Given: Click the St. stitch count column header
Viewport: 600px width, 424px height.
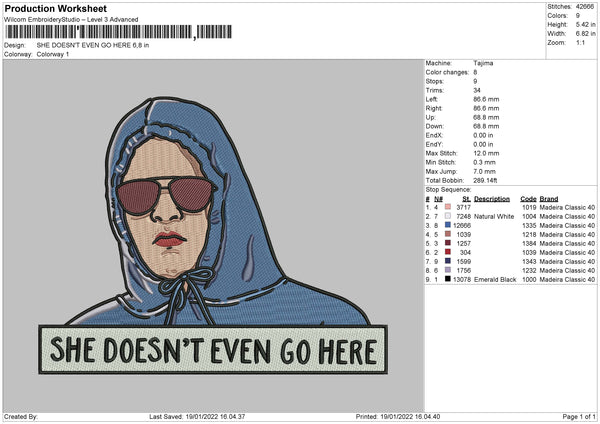Looking at the screenshot, I should pos(466,198).
